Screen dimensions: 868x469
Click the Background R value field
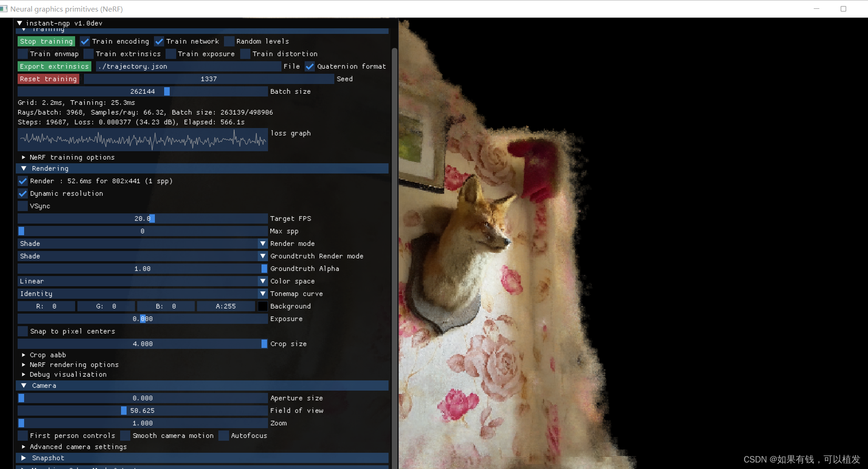(46, 306)
